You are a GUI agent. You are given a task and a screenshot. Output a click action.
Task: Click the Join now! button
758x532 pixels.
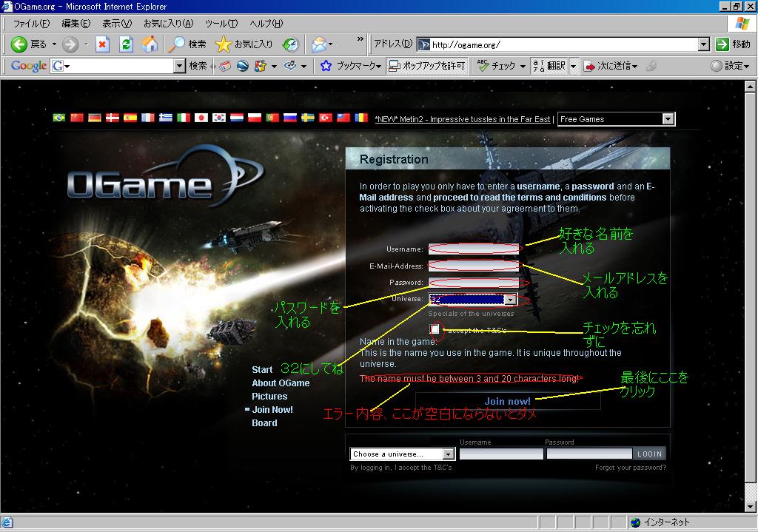point(508,401)
